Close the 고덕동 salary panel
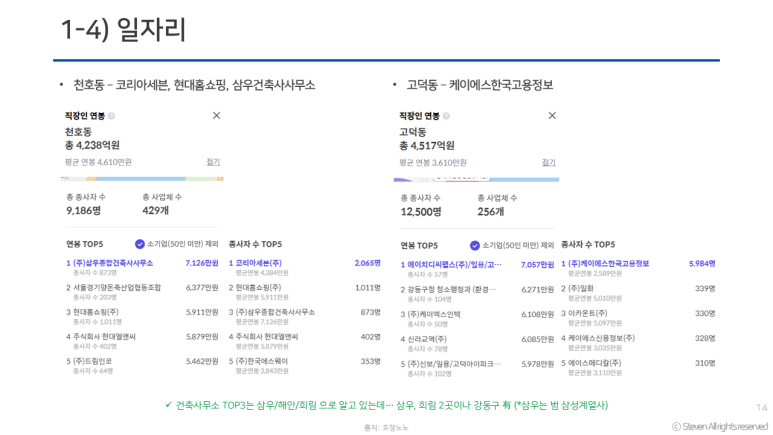 click(552, 115)
